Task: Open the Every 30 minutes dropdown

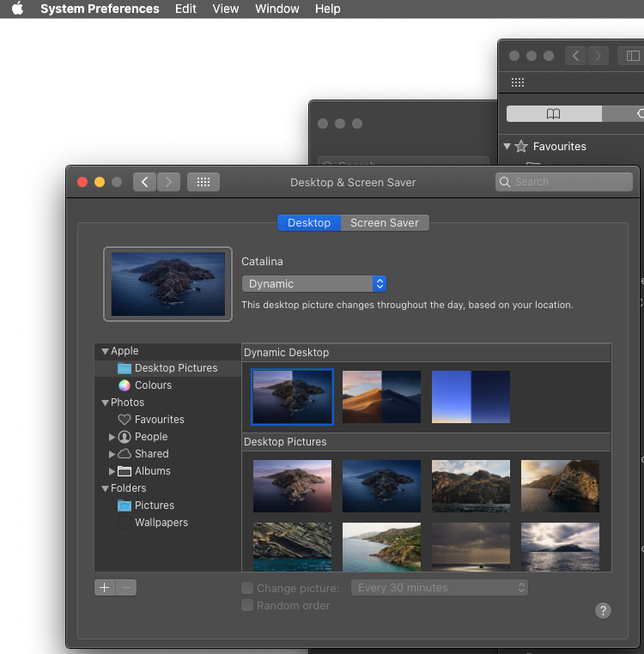Action: 441,588
